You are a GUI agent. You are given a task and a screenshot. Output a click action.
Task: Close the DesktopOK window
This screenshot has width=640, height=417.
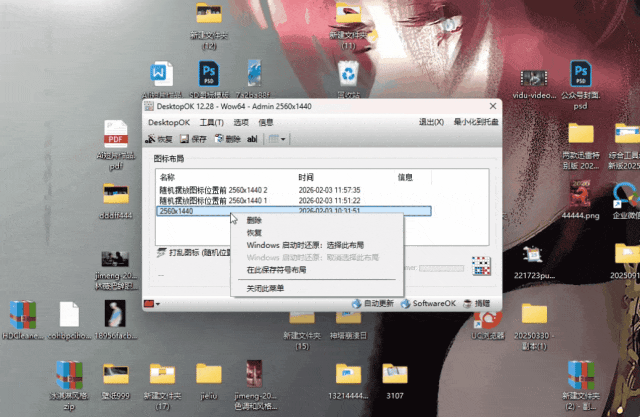[493, 106]
